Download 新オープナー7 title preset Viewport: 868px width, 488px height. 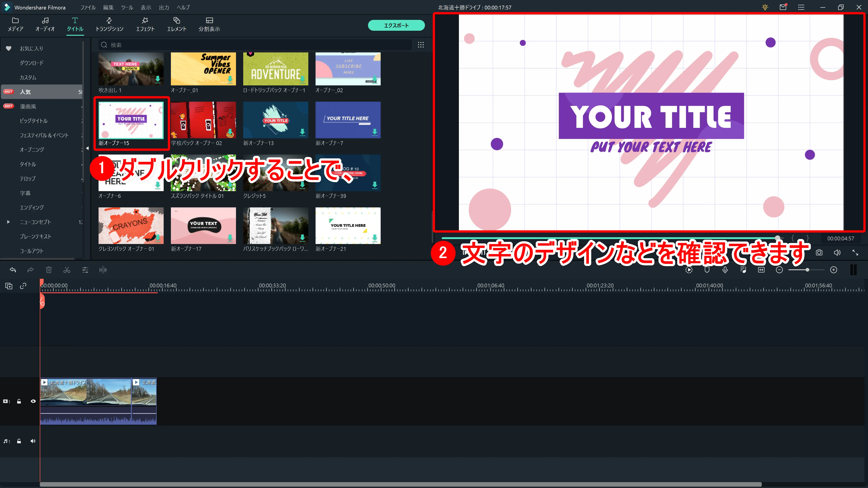375,132
